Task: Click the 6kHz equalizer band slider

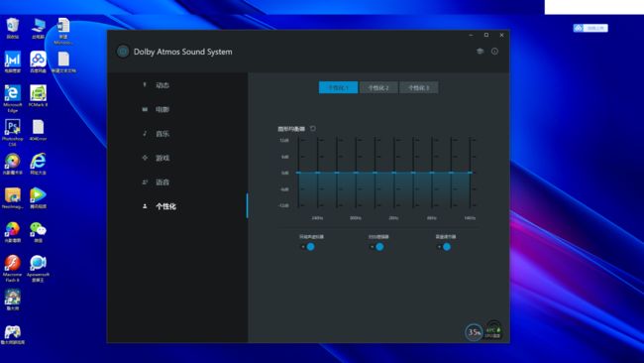Action: pos(432,173)
